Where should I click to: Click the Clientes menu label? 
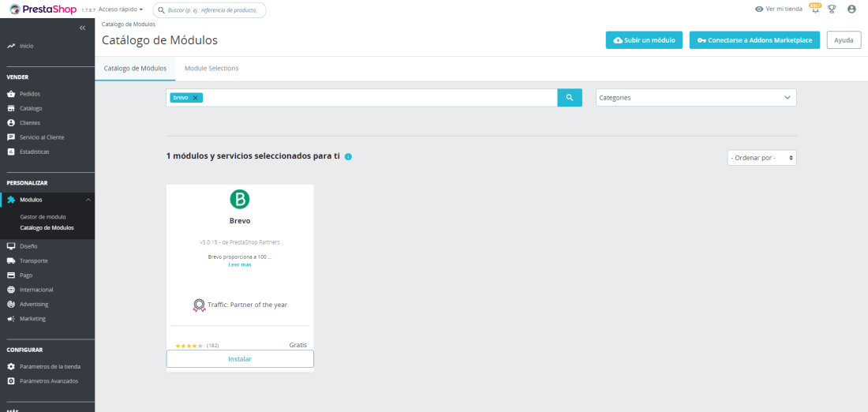coord(30,123)
